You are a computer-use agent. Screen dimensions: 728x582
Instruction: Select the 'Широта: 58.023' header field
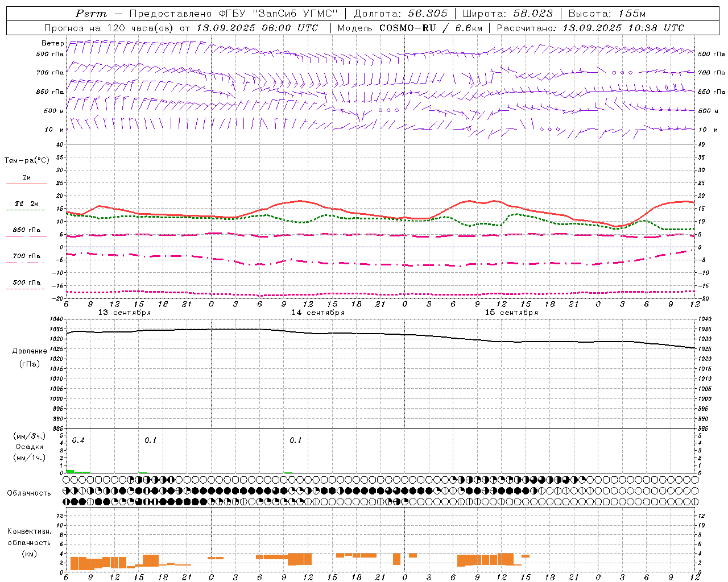point(507,14)
